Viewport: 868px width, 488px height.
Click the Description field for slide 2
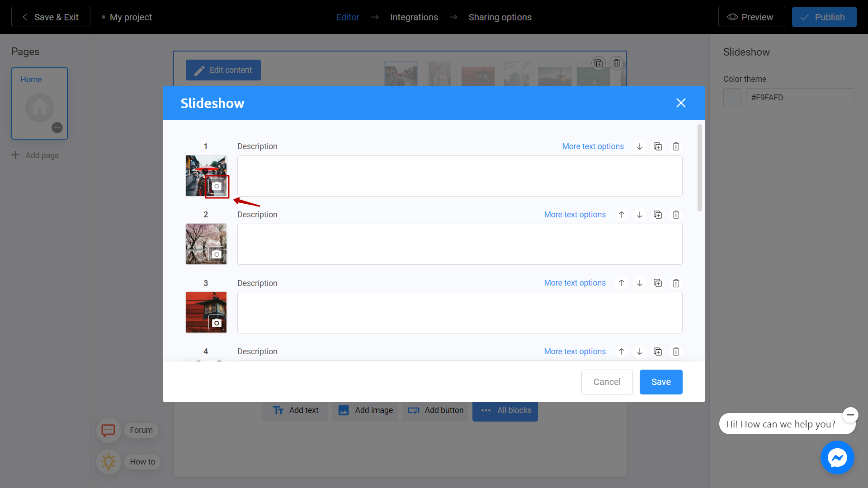click(x=460, y=244)
